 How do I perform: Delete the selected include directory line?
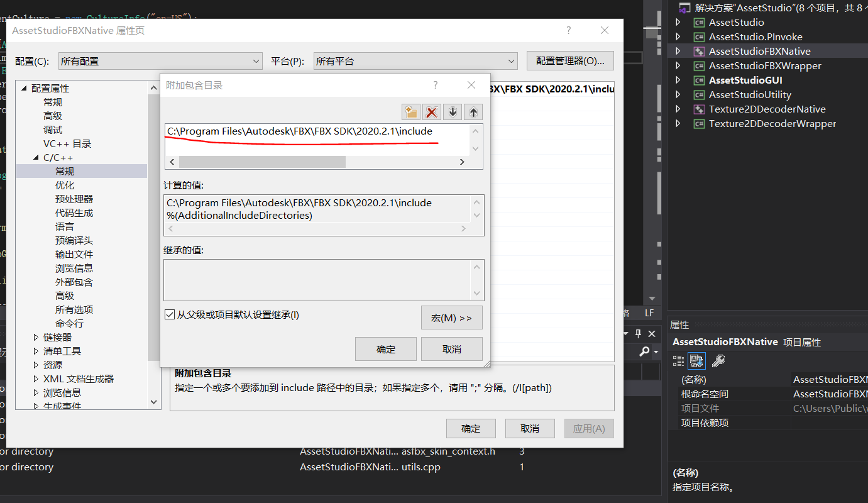(x=432, y=112)
